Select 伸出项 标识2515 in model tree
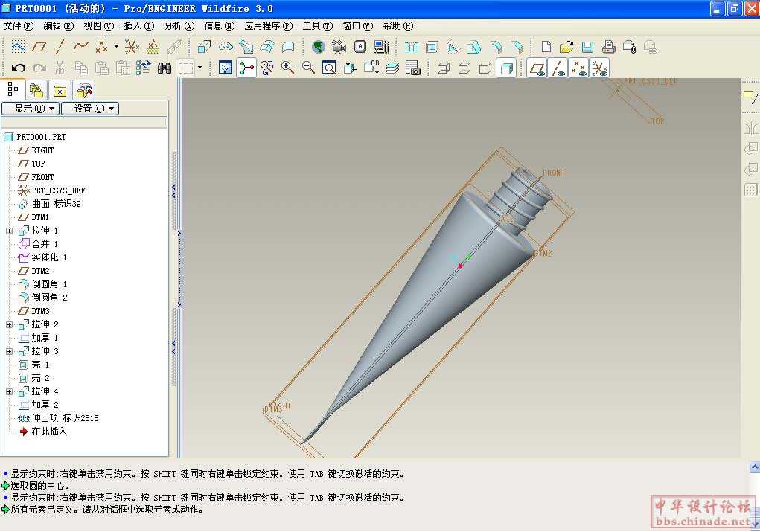The image size is (760, 532). 58,418
